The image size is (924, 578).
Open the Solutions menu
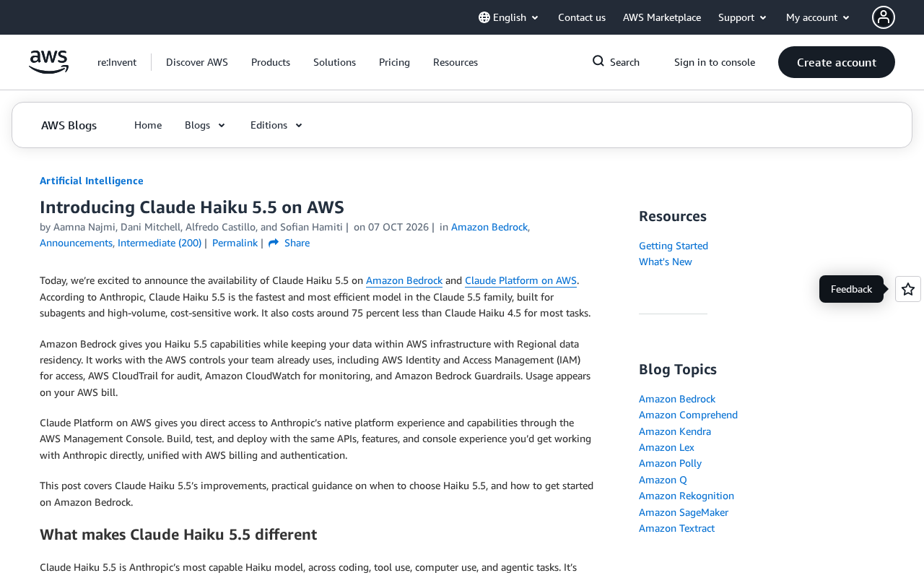point(334,62)
